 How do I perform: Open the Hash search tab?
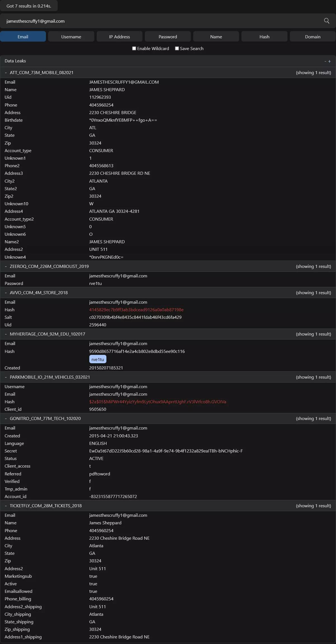pyautogui.click(x=264, y=37)
